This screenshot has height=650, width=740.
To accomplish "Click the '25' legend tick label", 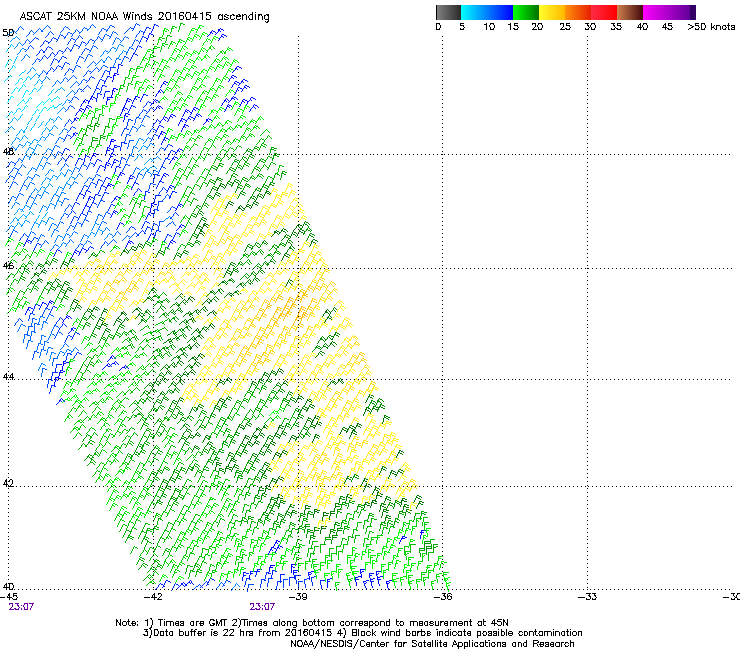I will coord(565,27).
